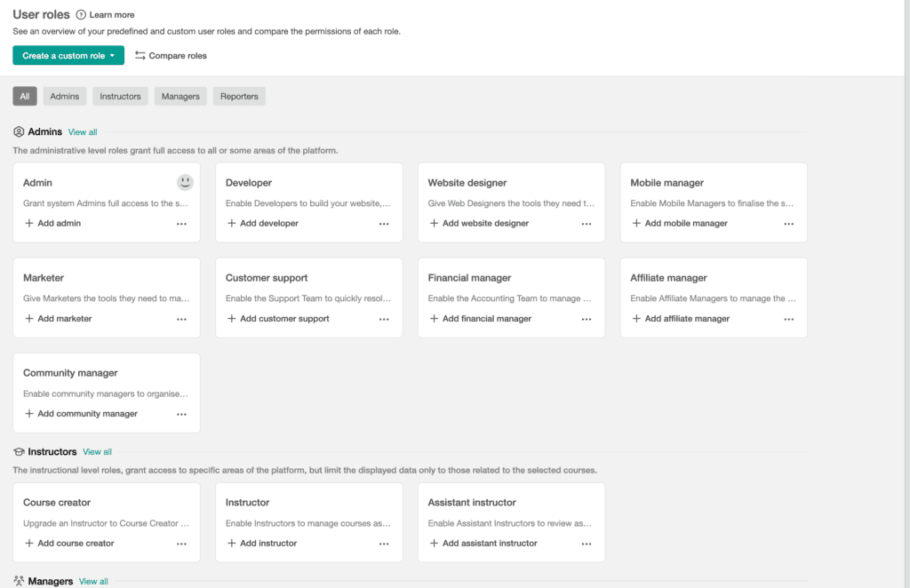Open the options menu on the Community manager card
The height and width of the screenshot is (588, 910).
[181, 413]
